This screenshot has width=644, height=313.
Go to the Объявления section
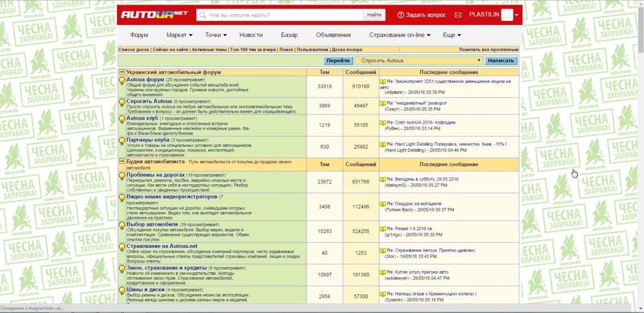tap(333, 35)
